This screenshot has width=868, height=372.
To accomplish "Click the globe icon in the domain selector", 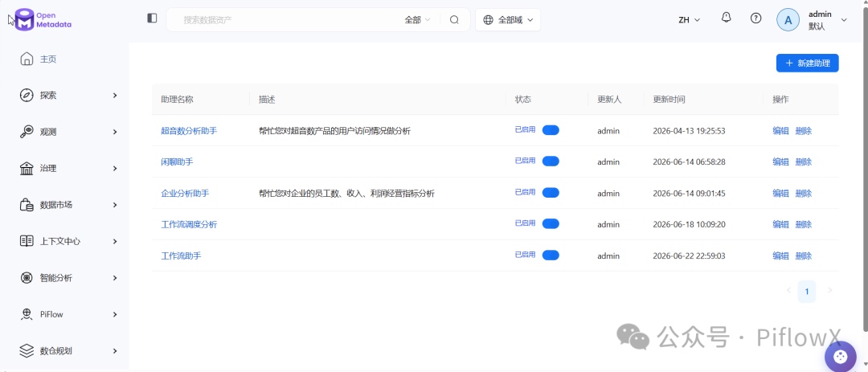I will tap(489, 20).
